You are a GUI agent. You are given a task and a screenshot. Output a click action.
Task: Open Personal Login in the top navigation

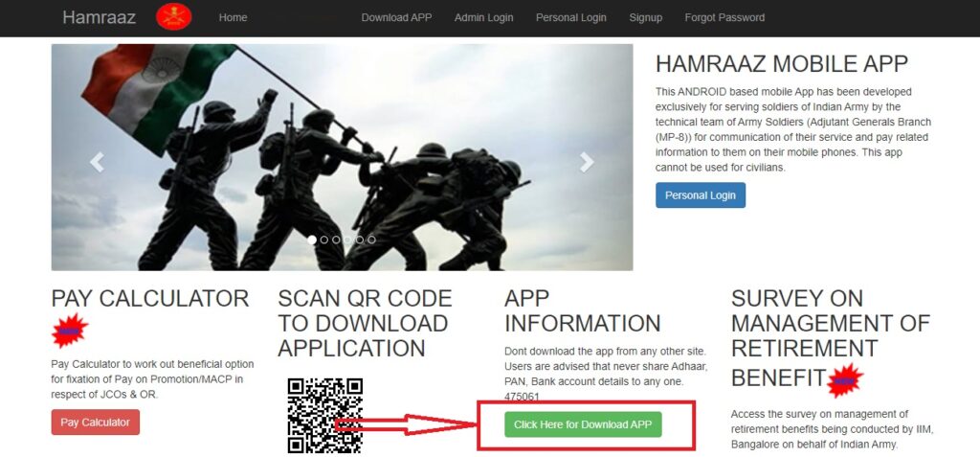click(x=571, y=17)
